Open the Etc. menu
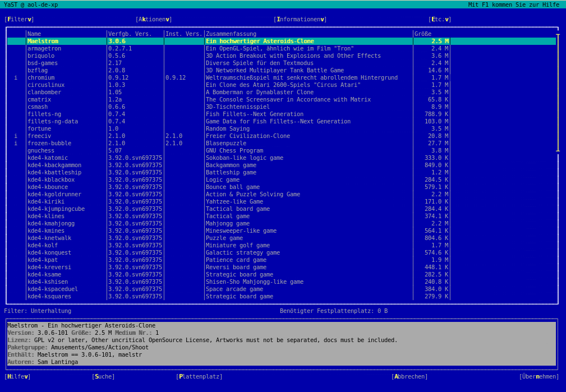Viewport: 566px width, 392px height. tap(439, 20)
